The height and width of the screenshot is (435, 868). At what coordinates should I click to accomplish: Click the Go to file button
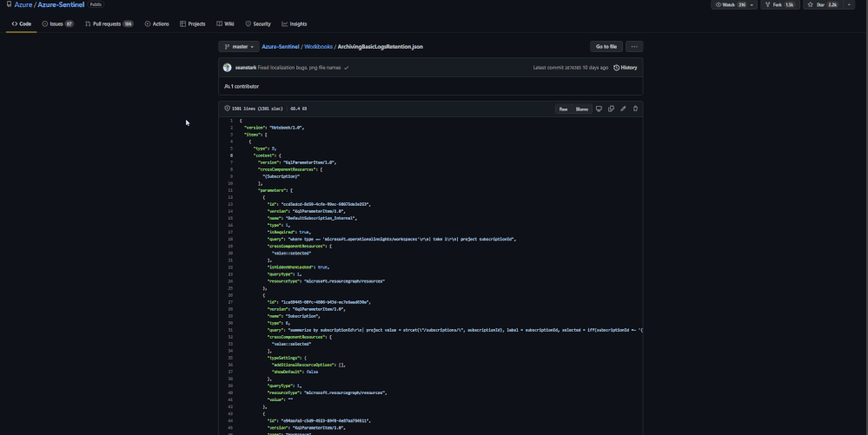[606, 47]
